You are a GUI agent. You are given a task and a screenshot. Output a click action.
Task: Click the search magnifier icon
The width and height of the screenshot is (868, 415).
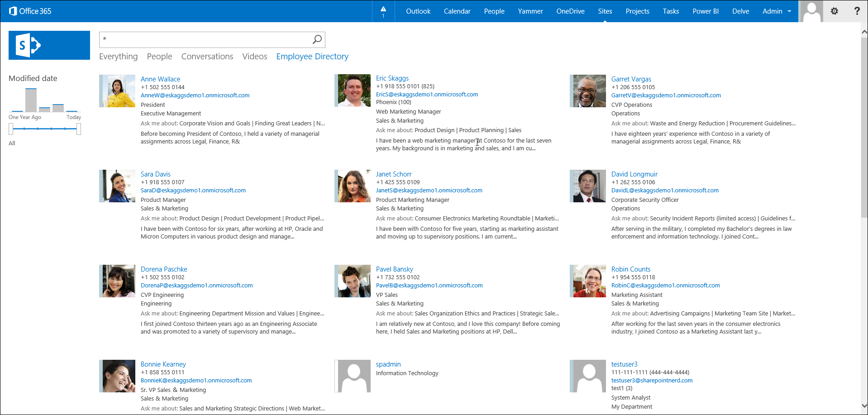317,39
